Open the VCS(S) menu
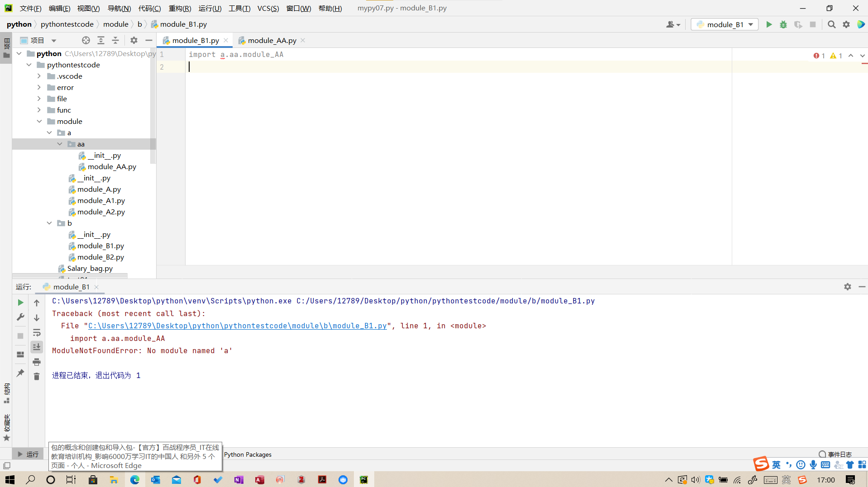The height and width of the screenshot is (487, 868). [268, 8]
